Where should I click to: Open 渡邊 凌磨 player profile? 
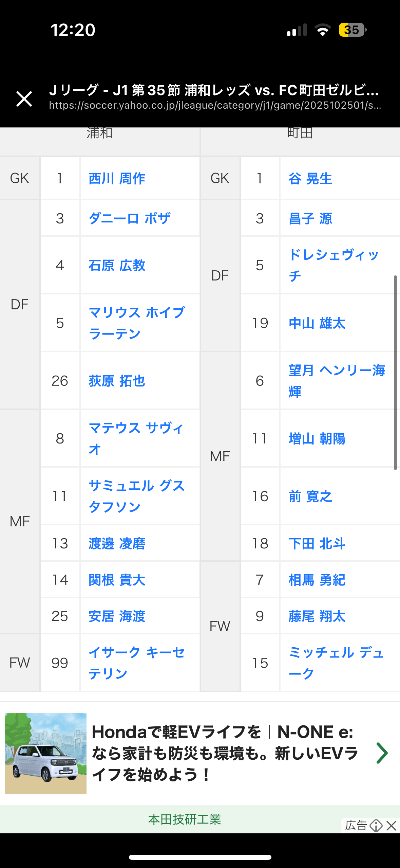tap(117, 543)
